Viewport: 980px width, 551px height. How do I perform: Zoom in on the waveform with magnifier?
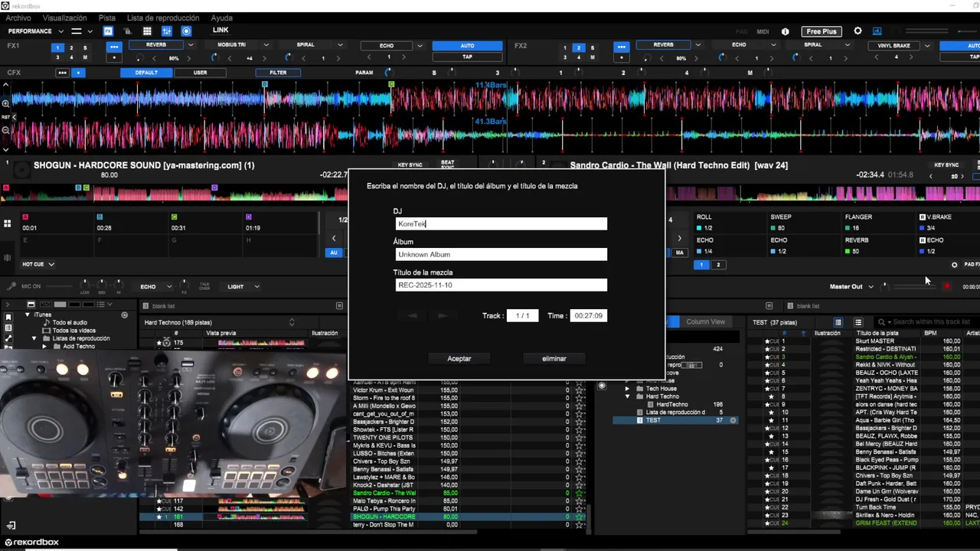click(5, 103)
